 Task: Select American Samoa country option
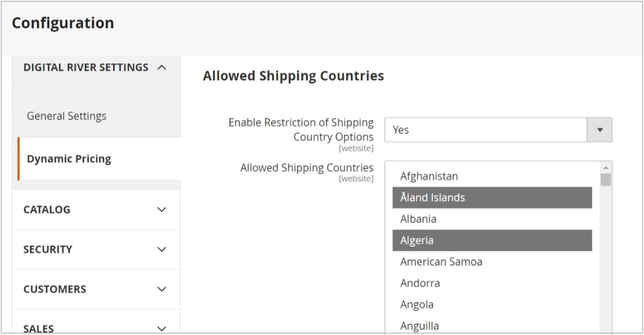coord(441,262)
